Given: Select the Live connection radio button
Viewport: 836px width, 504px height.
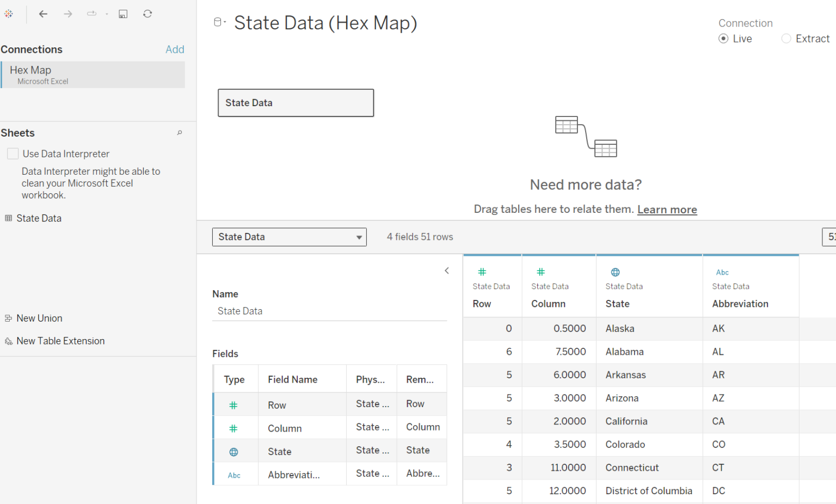Looking at the screenshot, I should point(723,38).
